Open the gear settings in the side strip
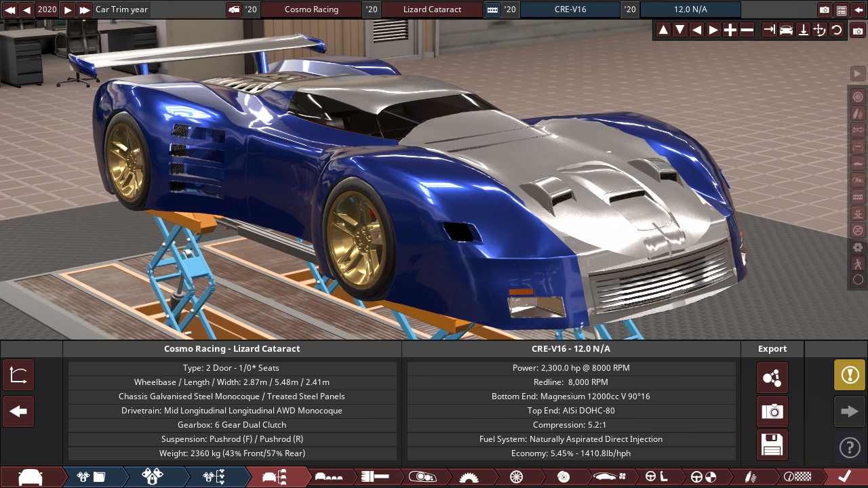868x488 pixels. coord(858,247)
